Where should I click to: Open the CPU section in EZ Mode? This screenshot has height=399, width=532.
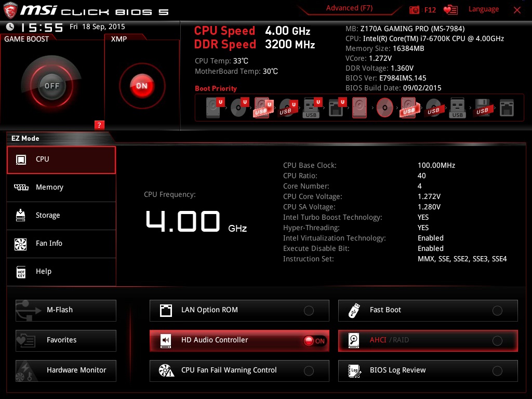61,160
